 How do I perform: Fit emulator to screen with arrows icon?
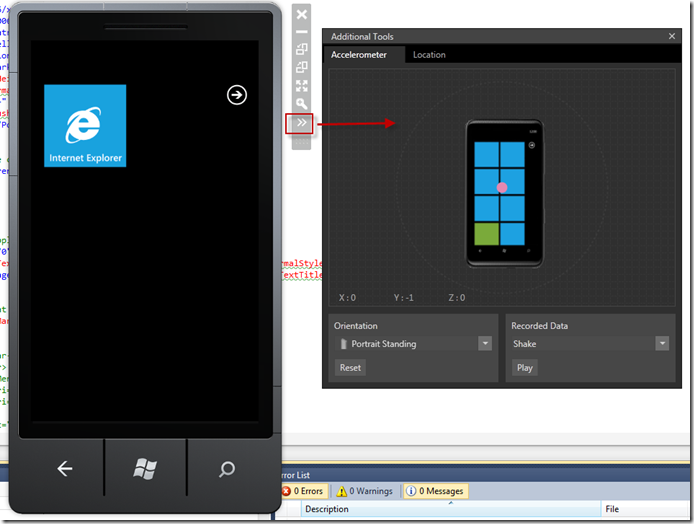tap(302, 85)
